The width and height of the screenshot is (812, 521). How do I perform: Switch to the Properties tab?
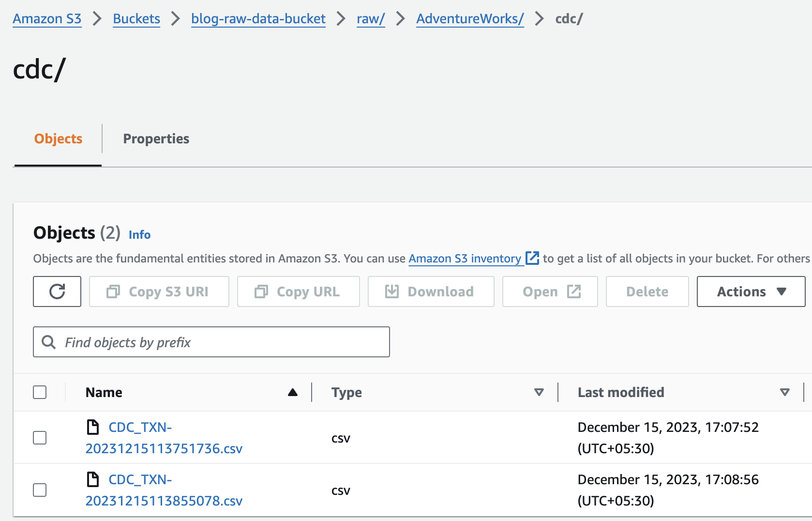(156, 139)
